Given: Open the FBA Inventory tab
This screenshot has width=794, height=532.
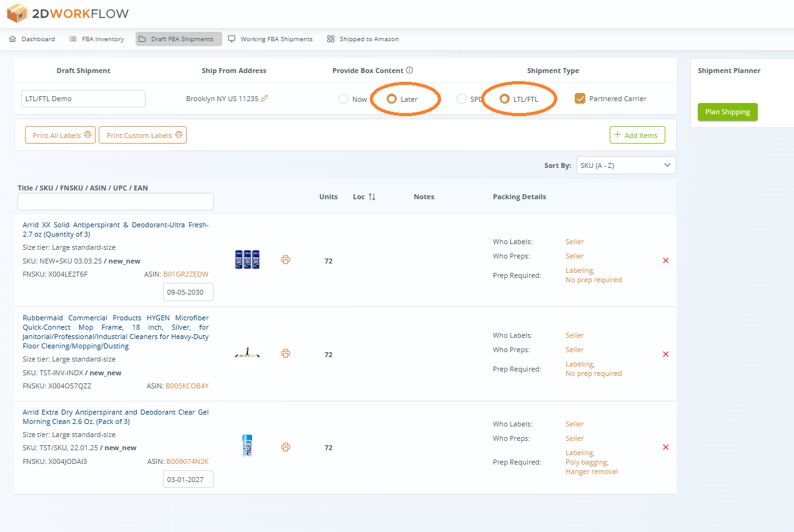Looking at the screenshot, I should pos(96,39).
